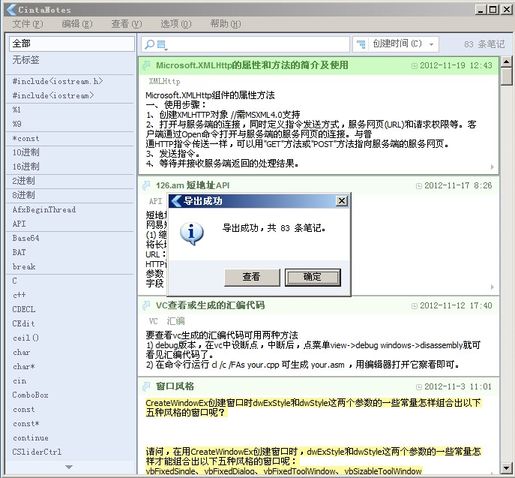
Task: Close the 导出成功 dialog with X
Action: coord(342,201)
